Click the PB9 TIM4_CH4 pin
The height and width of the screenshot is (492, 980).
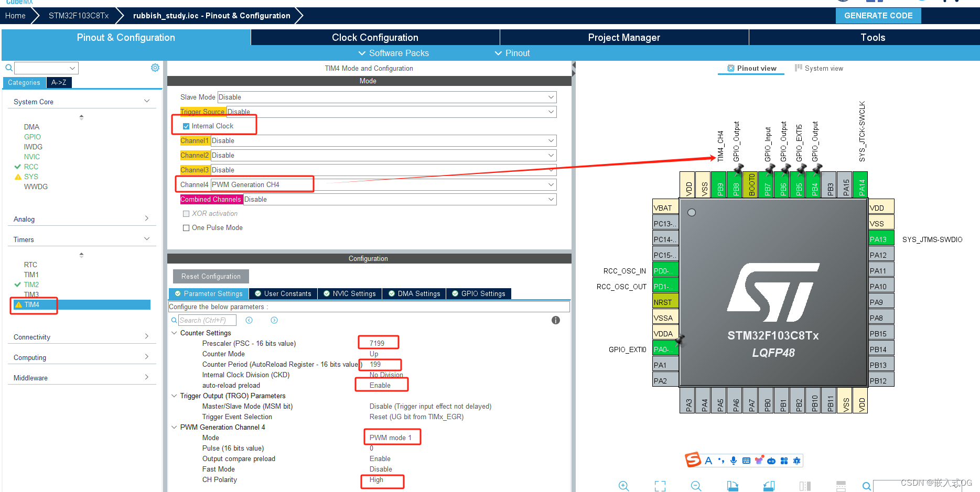(720, 184)
